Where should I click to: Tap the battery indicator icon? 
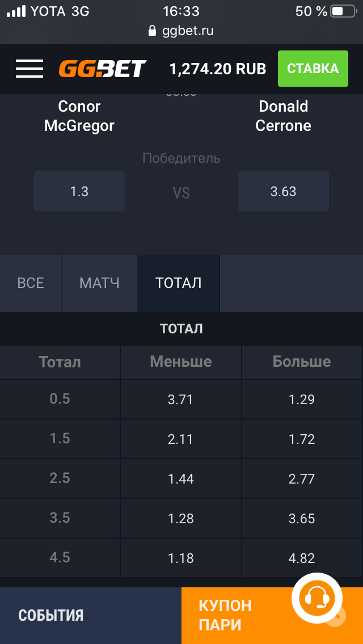[343, 11]
